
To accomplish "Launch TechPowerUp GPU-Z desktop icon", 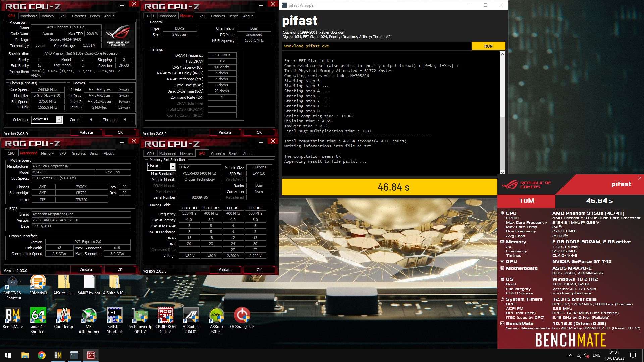I will point(140,320).
